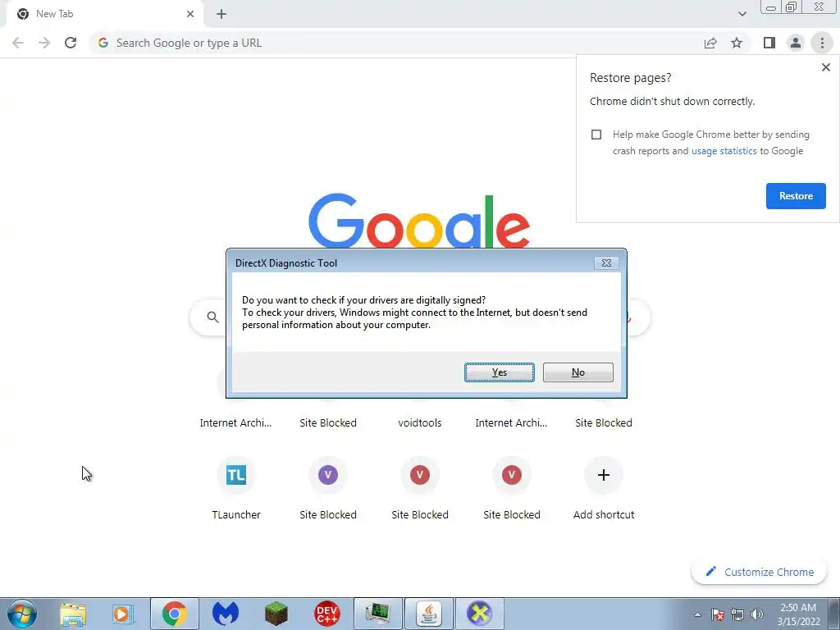Click the Add shortcut plus tile
Image resolution: width=840 pixels, height=630 pixels.
603,475
